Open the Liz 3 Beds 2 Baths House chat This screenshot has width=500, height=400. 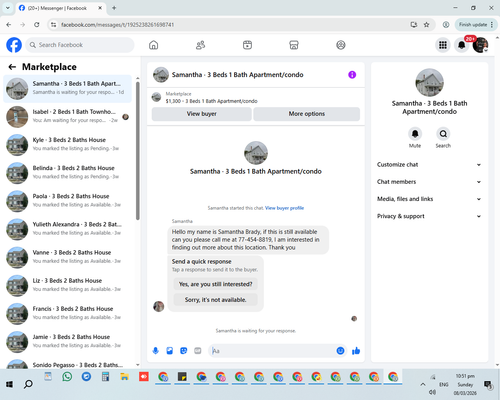tap(67, 286)
